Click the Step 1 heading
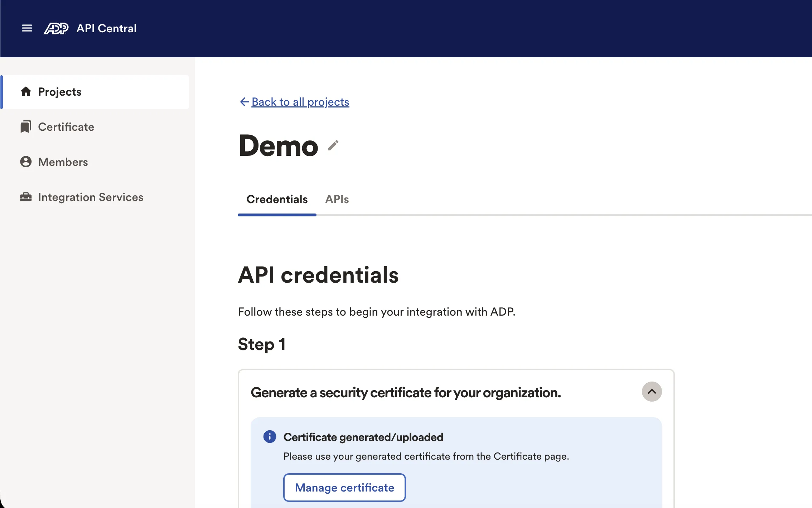 (262, 344)
